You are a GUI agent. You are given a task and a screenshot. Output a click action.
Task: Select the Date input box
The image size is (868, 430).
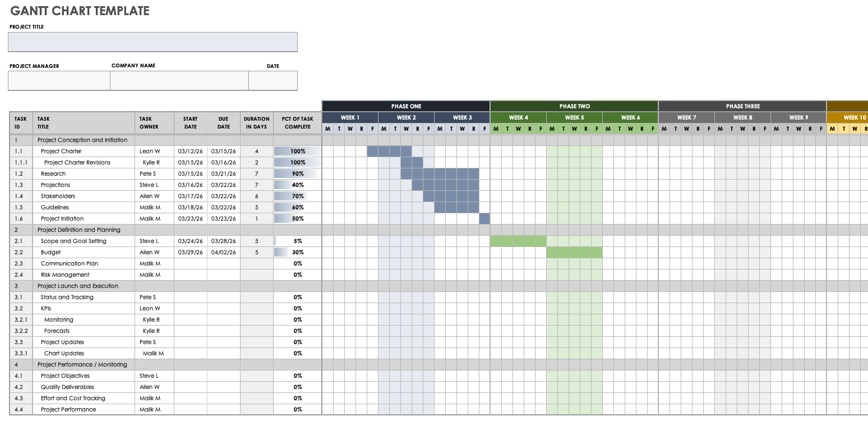coord(273,81)
